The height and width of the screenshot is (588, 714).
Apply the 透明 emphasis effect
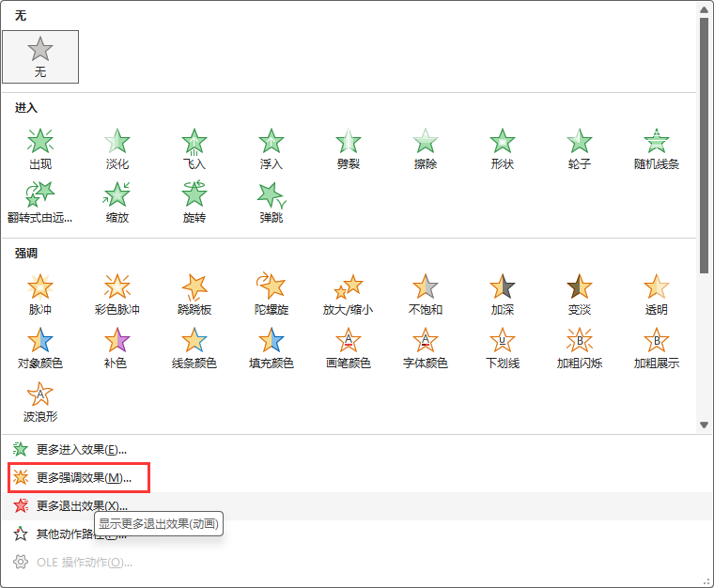pos(656,295)
